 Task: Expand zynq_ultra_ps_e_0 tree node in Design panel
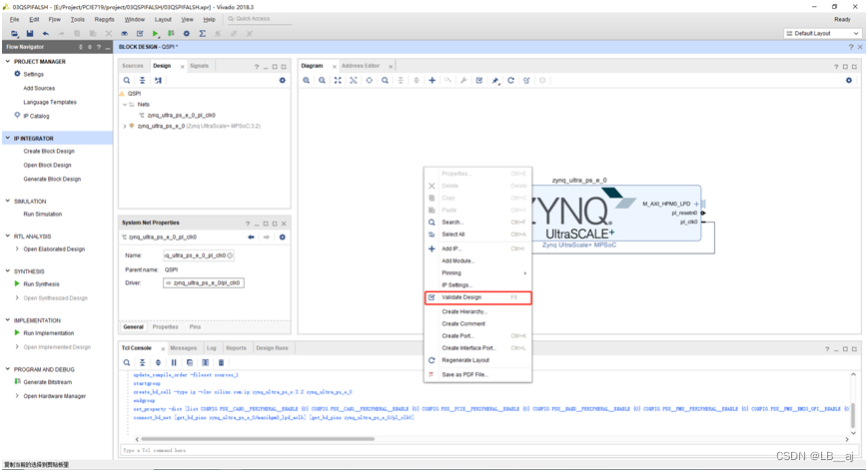[x=125, y=126]
